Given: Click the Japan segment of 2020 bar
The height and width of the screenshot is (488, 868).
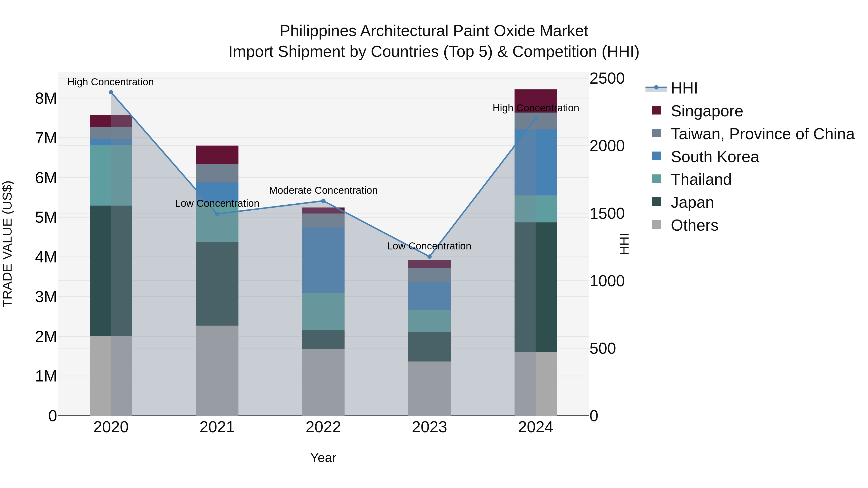Looking at the screenshot, I should (x=111, y=270).
